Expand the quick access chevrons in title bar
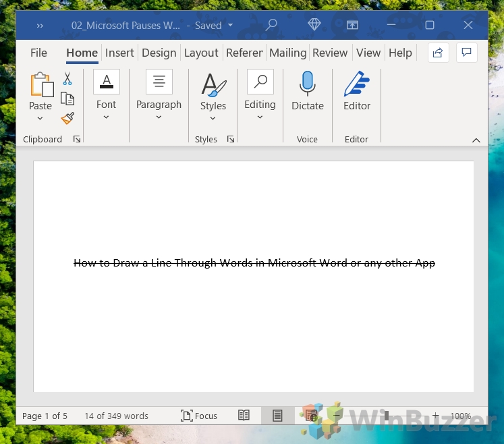The image size is (504, 444). click(x=40, y=26)
